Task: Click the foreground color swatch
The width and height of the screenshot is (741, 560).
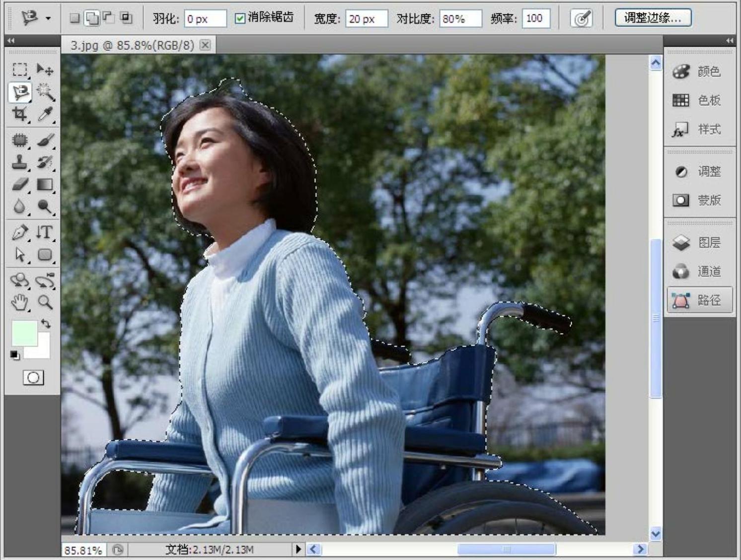Action: click(x=24, y=333)
